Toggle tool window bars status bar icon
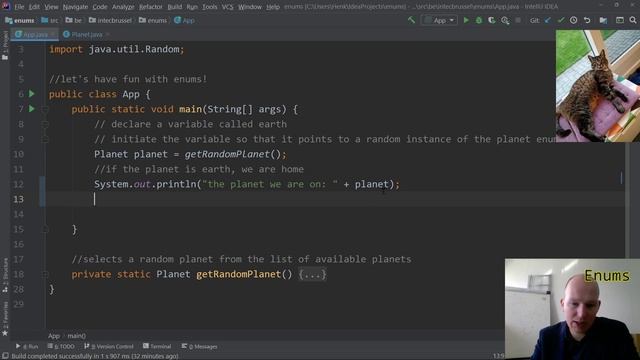This screenshot has height=360, width=640. [x=5, y=356]
